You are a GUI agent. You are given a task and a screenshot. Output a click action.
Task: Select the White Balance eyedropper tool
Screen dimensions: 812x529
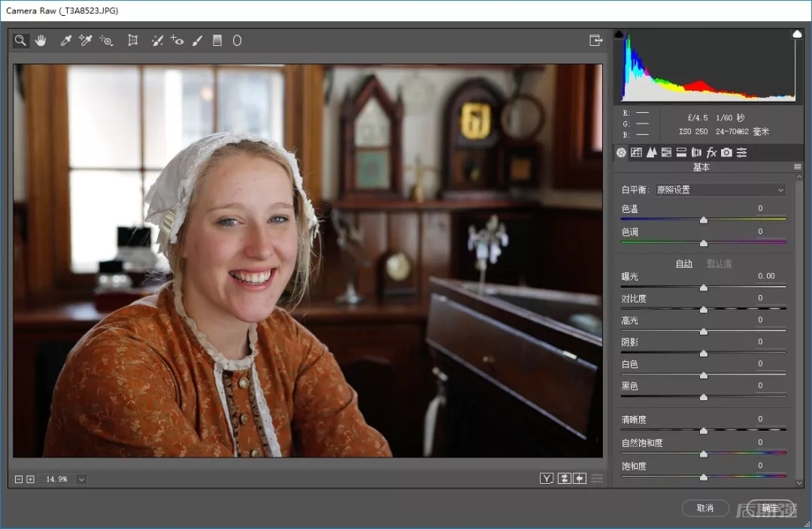tap(66, 41)
